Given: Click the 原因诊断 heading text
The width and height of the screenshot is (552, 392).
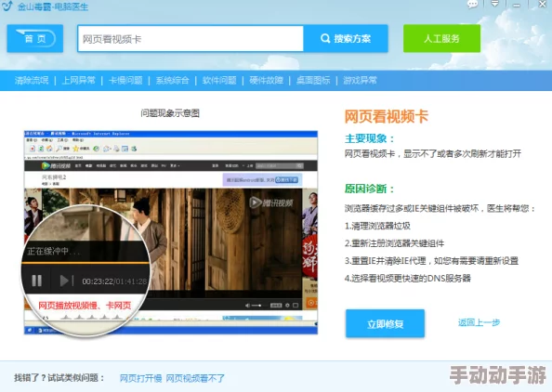Looking at the screenshot, I should [x=369, y=189].
